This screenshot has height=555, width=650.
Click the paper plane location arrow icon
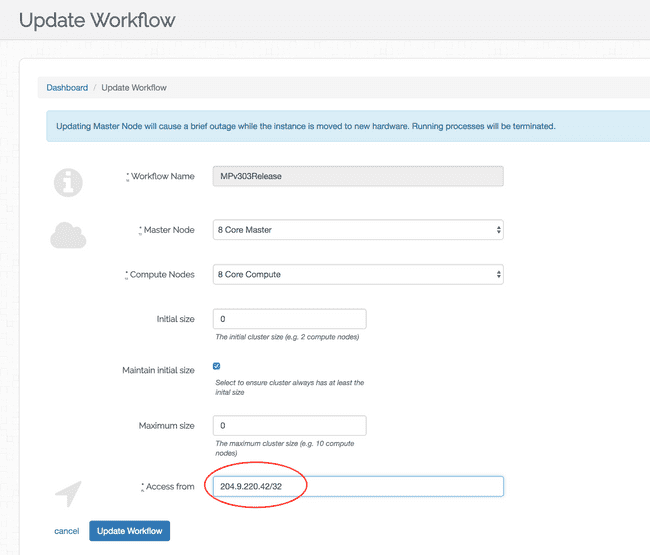pyautogui.click(x=68, y=494)
